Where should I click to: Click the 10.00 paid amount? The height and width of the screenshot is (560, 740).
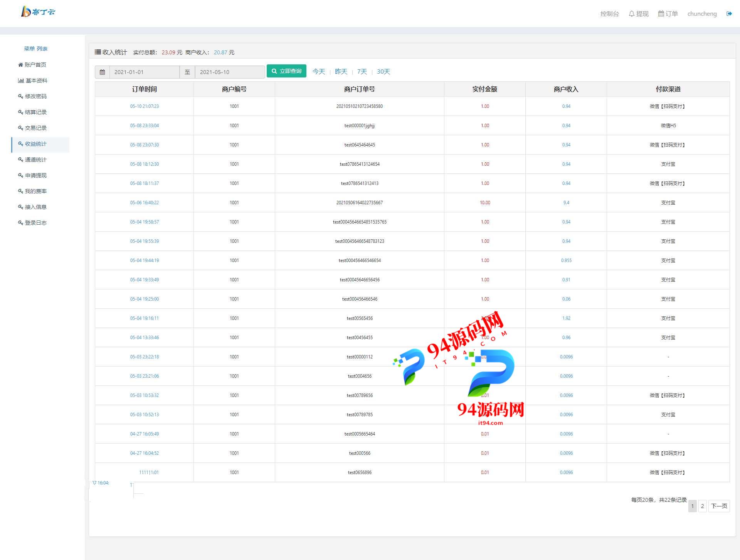tap(485, 203)
